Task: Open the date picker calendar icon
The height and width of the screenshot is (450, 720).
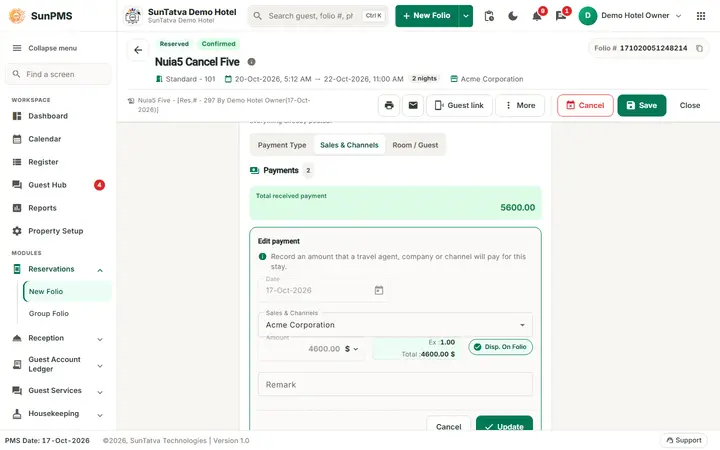Action: (x=379, y=291)
